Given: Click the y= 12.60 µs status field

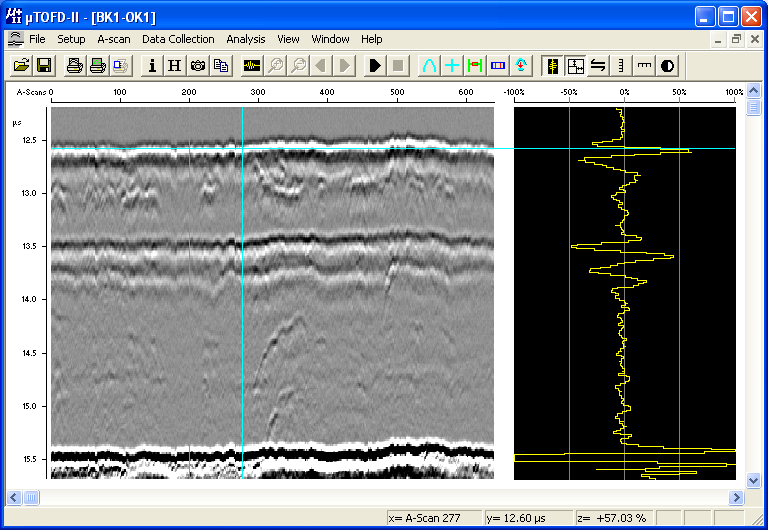Looking at the screenshot, I should coord(529,518).
